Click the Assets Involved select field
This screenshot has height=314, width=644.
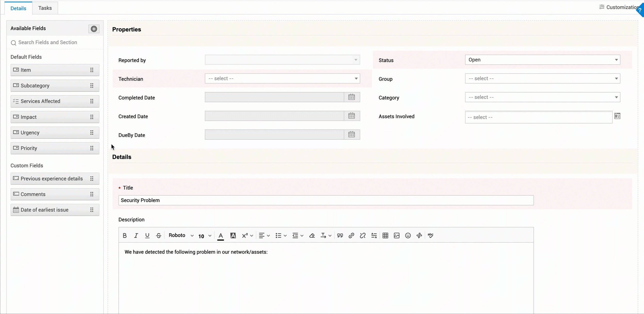pyautogui.click(x=539, y=117)
